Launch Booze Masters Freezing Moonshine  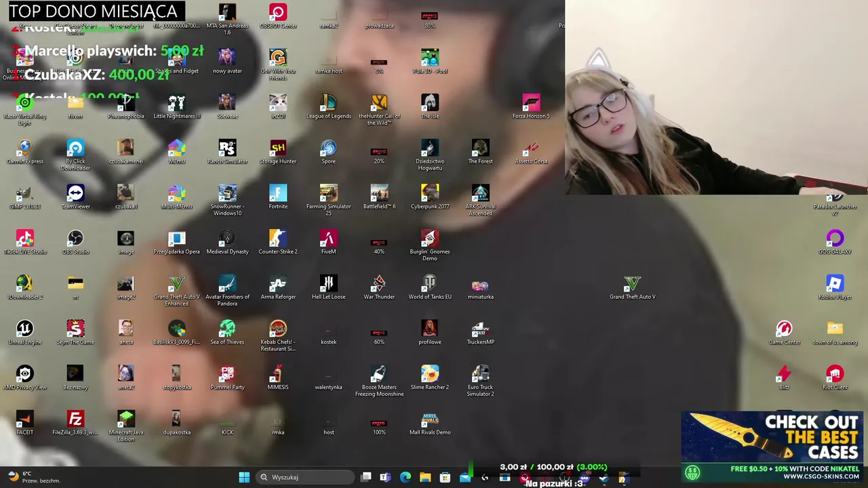(379, 381)
